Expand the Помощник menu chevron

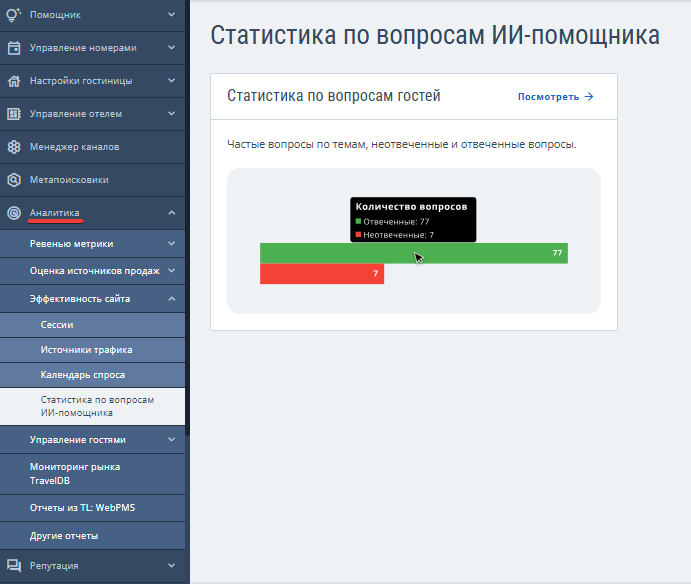pyautogui.click(x=171, y=15)
